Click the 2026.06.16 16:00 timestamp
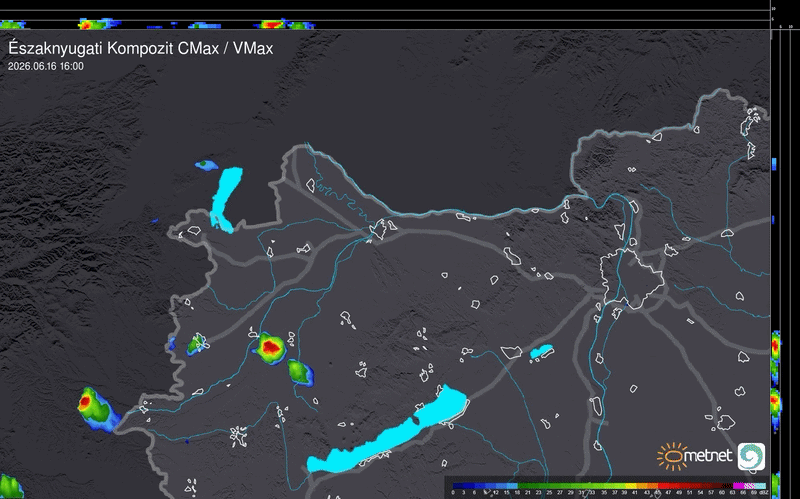This screenshot has height=499, width=800. 46,66
